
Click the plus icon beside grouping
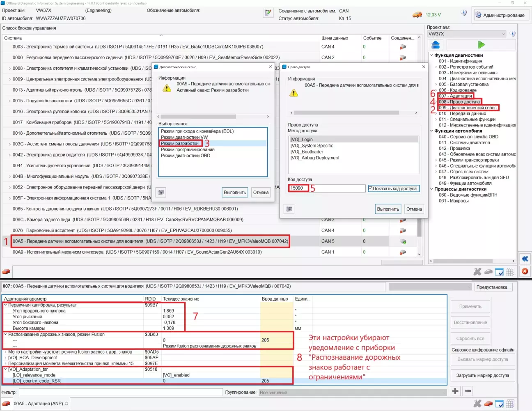pos(455,391)
